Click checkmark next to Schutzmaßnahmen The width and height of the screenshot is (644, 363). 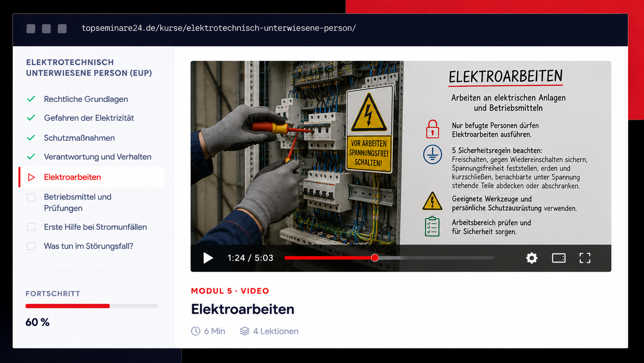(x=31, y=138)
